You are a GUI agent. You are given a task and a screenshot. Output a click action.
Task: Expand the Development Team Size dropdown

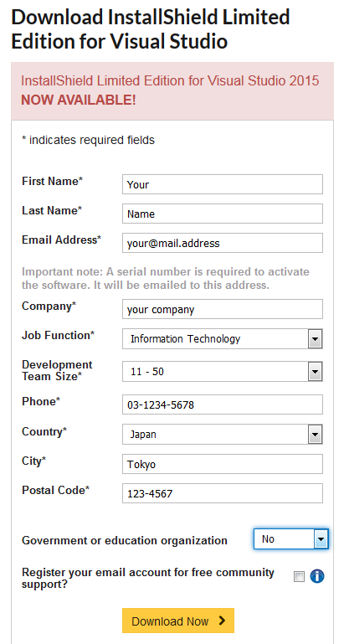tap(315, 372)
